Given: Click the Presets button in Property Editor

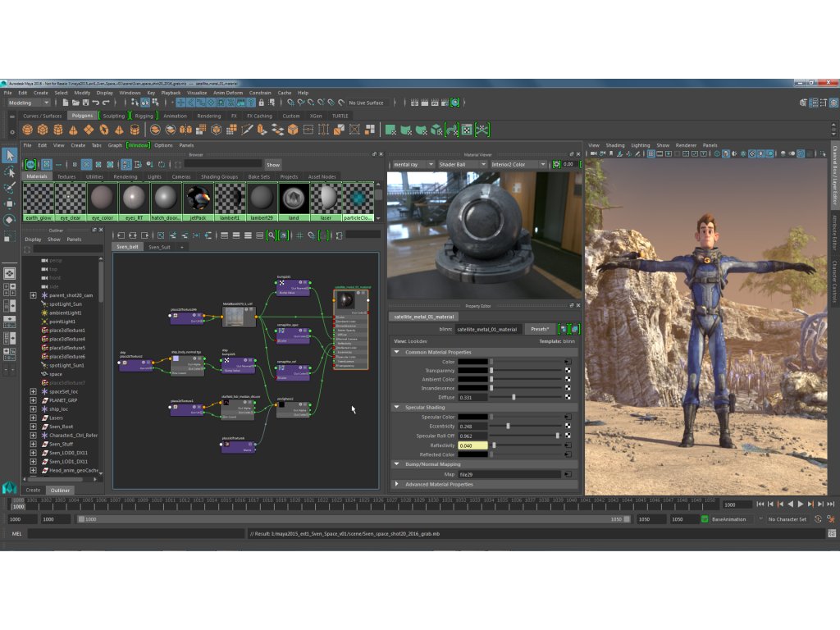Looking at the screenshot, I should click(540, 329).
